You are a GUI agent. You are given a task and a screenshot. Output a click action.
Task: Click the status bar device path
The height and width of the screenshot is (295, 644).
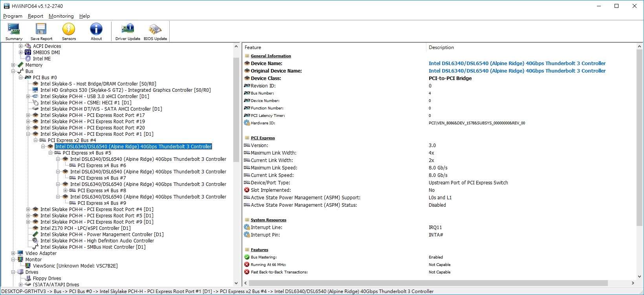point(218,291)
